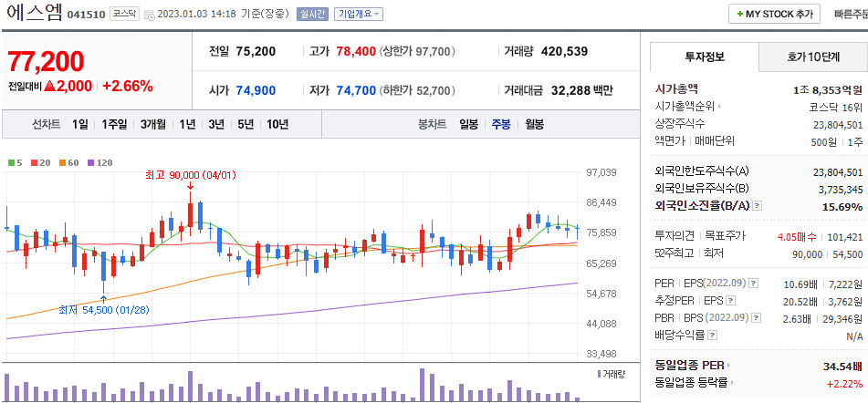Select the 5년 line chart period
The height and width of the screenshot is (403, 868).
point(246,124)
